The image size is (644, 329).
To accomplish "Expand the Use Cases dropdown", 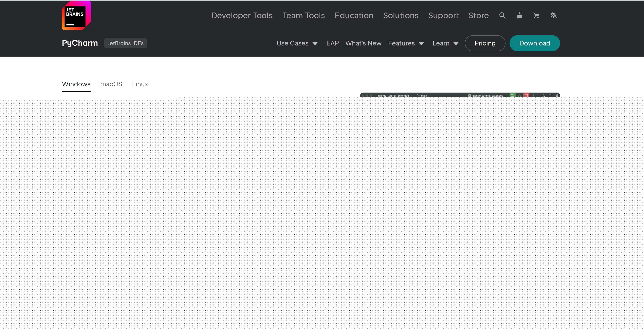I will point(297,43).
